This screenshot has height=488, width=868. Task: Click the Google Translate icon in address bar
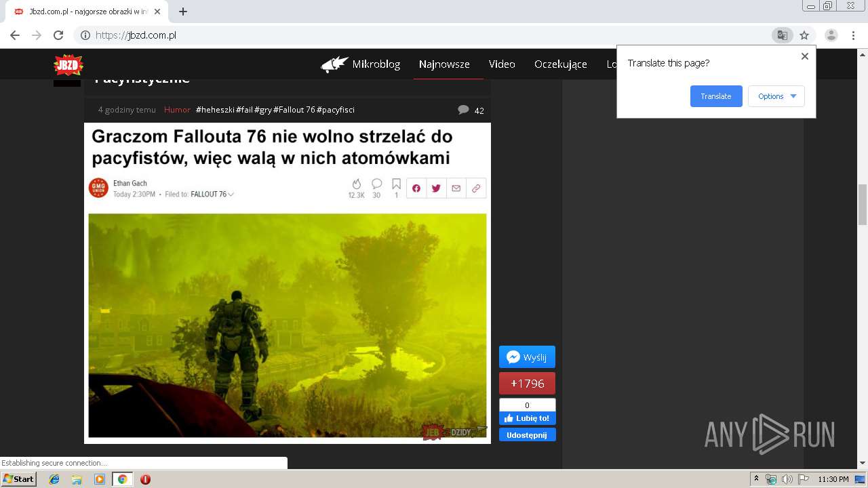click(783, 35)
